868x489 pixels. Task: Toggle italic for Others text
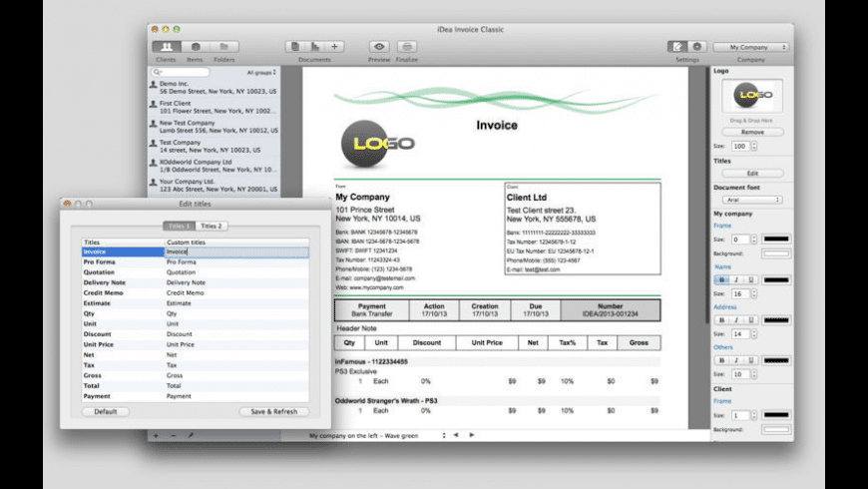(736, 360)
